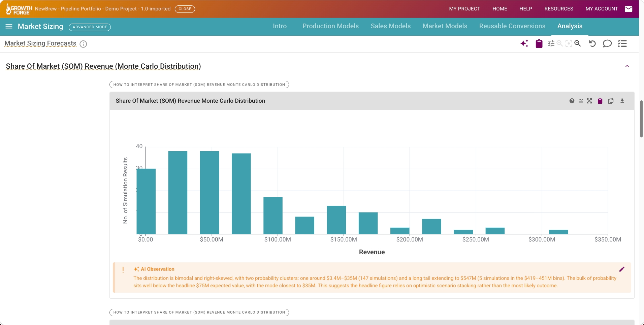Image resolution: width=644 pixels, height=325 pixels.
Task: Open the tune sliders settings icon
Action: [551, 43]
